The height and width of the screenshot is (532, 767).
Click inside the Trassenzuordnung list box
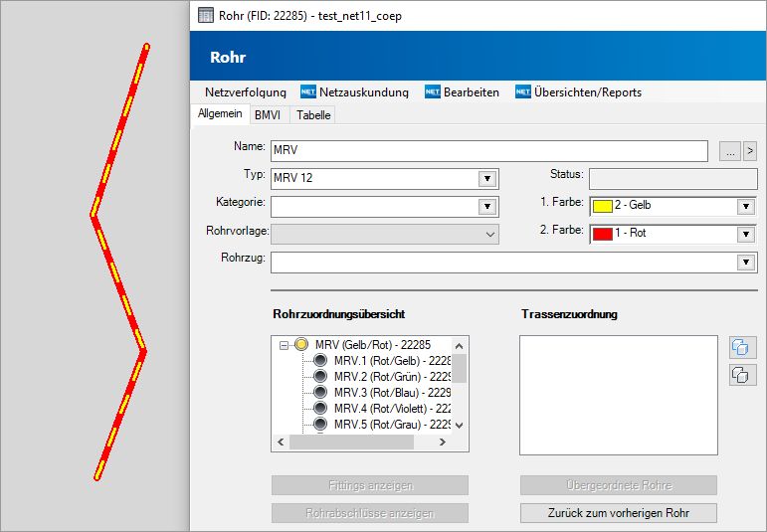619,395
